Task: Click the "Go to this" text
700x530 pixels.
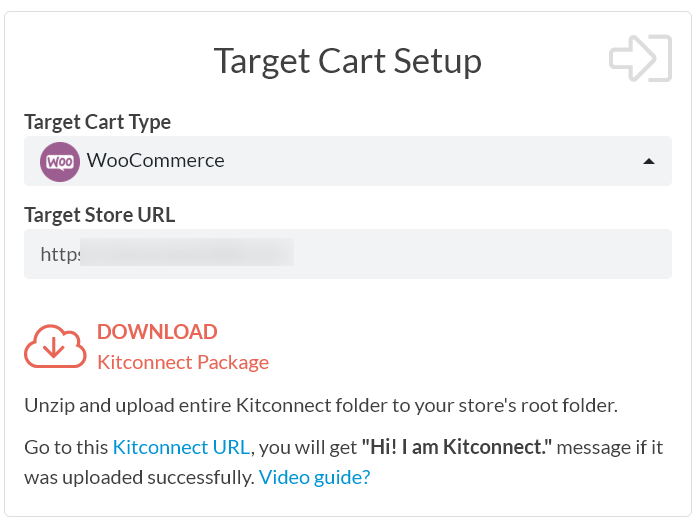Action: (66, 447)
